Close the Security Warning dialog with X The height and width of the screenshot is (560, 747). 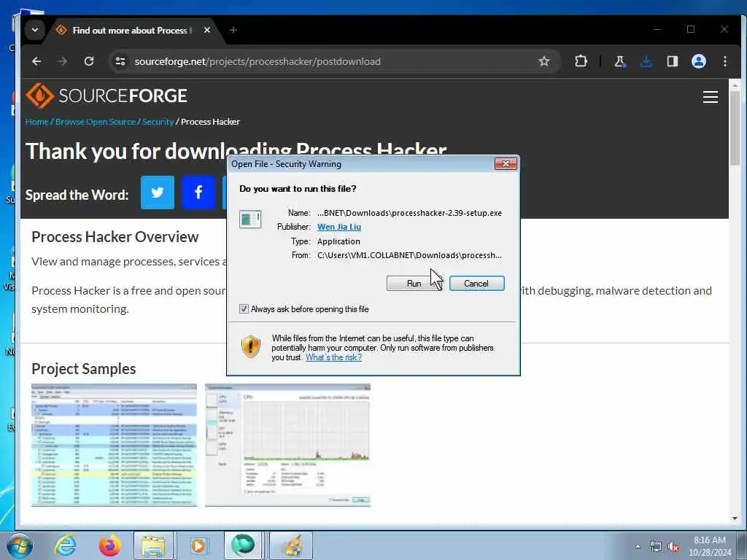[x=506, y=164]
